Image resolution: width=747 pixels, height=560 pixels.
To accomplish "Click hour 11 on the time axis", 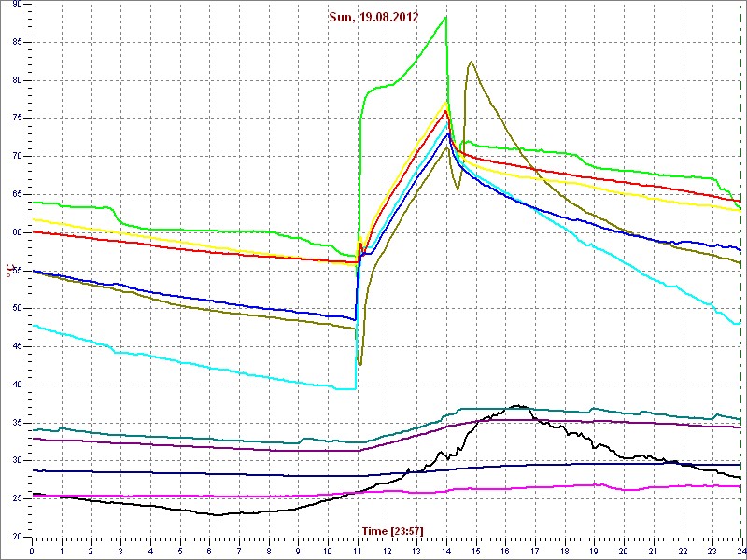I will pyautogui.click(x=358, y=551).
